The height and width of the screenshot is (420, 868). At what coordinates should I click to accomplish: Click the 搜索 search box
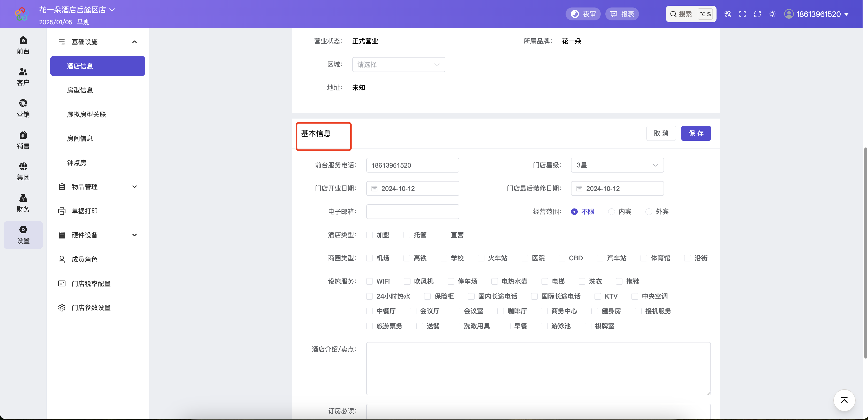click(x=691, y=14)
